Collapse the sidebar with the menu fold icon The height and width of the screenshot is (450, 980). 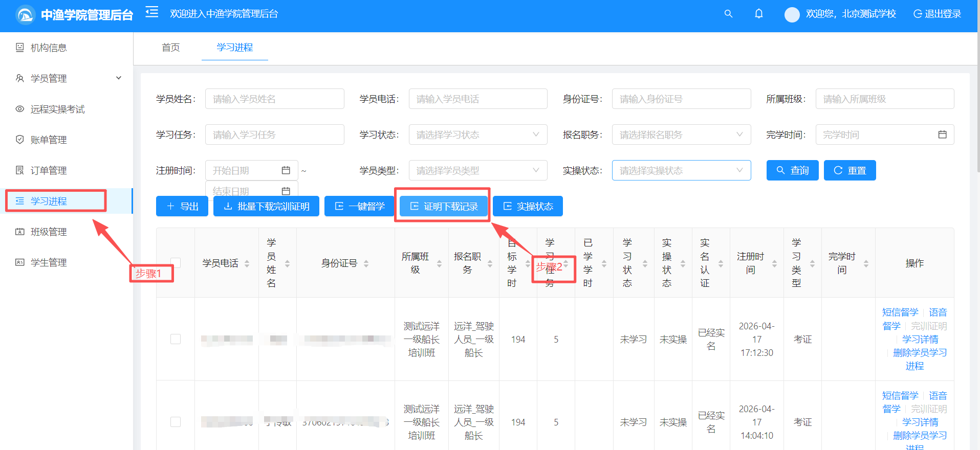pos(151,12)
